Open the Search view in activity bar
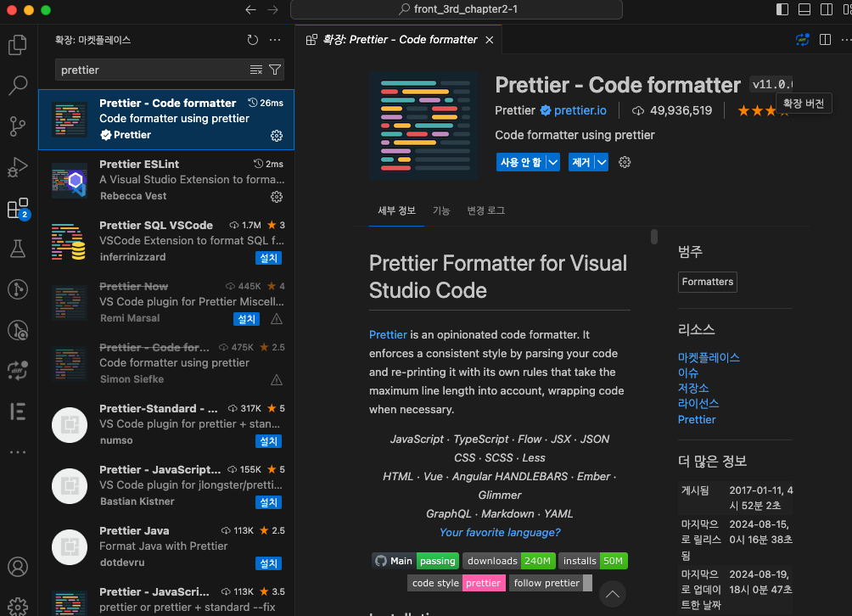The image size is (852, 616). pos(17,86)
